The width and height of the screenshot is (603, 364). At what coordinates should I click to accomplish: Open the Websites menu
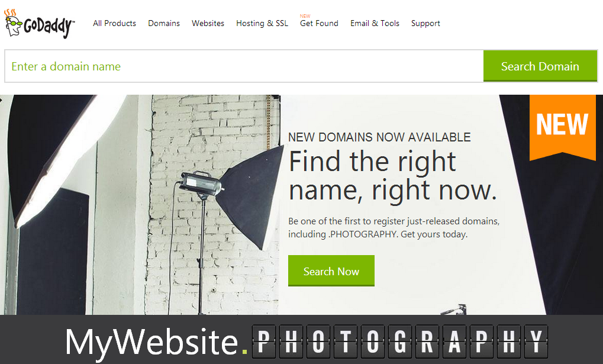pyautogui.click(x=208, y=23)
